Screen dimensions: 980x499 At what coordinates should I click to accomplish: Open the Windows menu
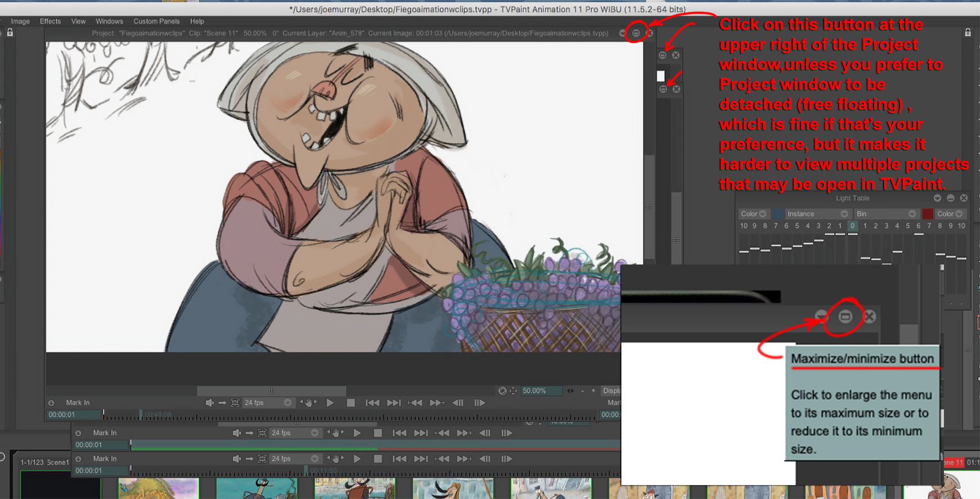(109, 21)
